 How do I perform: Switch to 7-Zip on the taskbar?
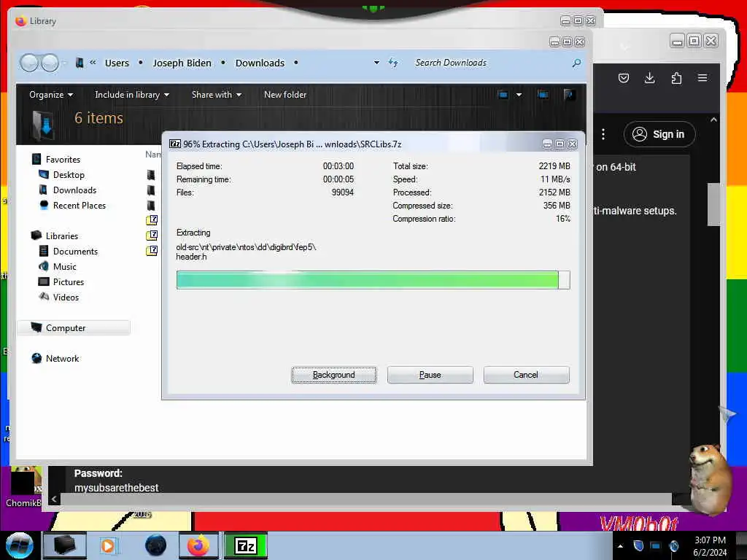(x=246, y=545)
